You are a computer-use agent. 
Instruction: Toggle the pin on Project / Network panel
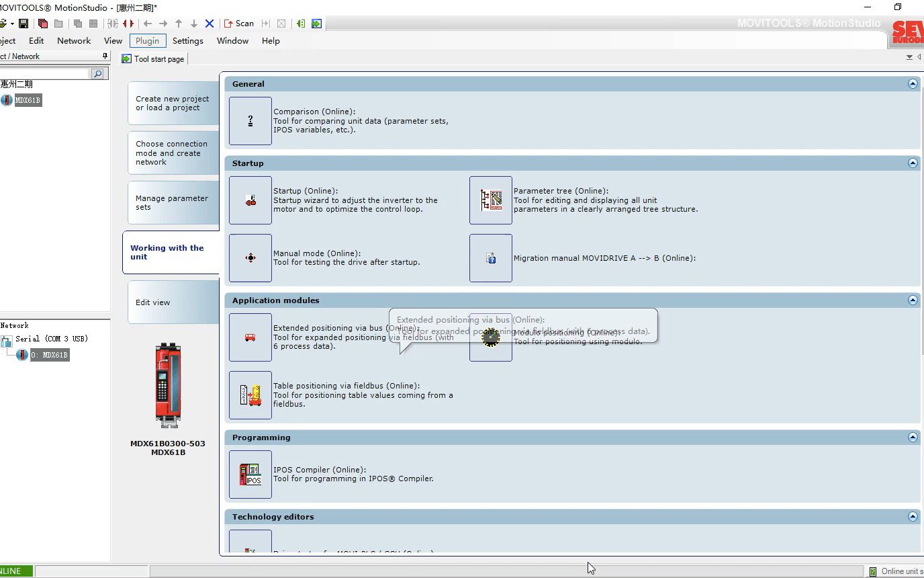[105, 56]
